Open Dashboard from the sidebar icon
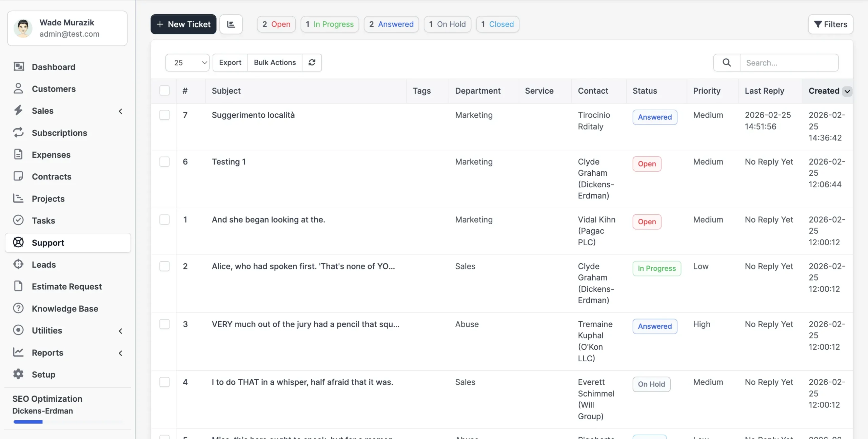Screen dimensions: 868x439 tap(19, 66)
